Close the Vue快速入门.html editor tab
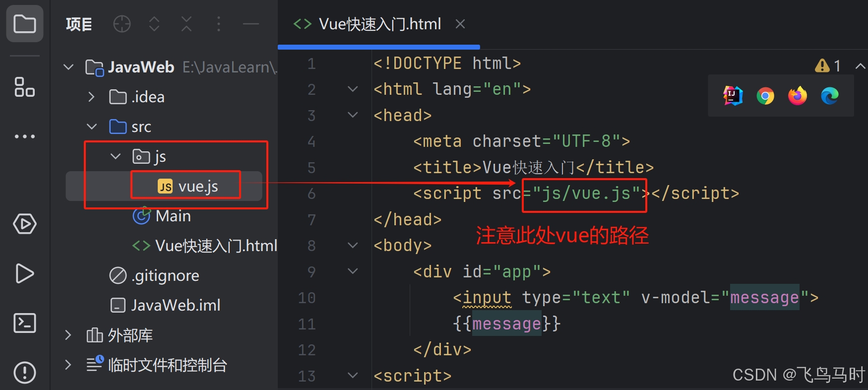The height and width of the screenshot is (390, 868). pos(460,24)
